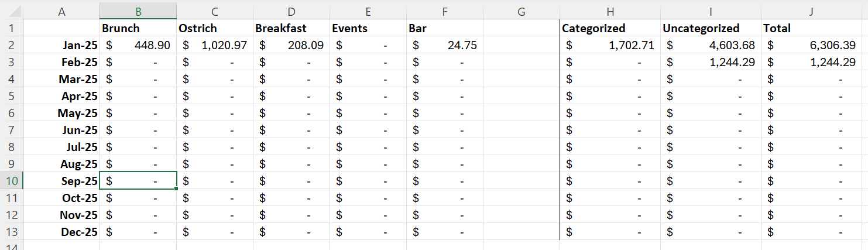Select row 1 header

coord(11,28)
